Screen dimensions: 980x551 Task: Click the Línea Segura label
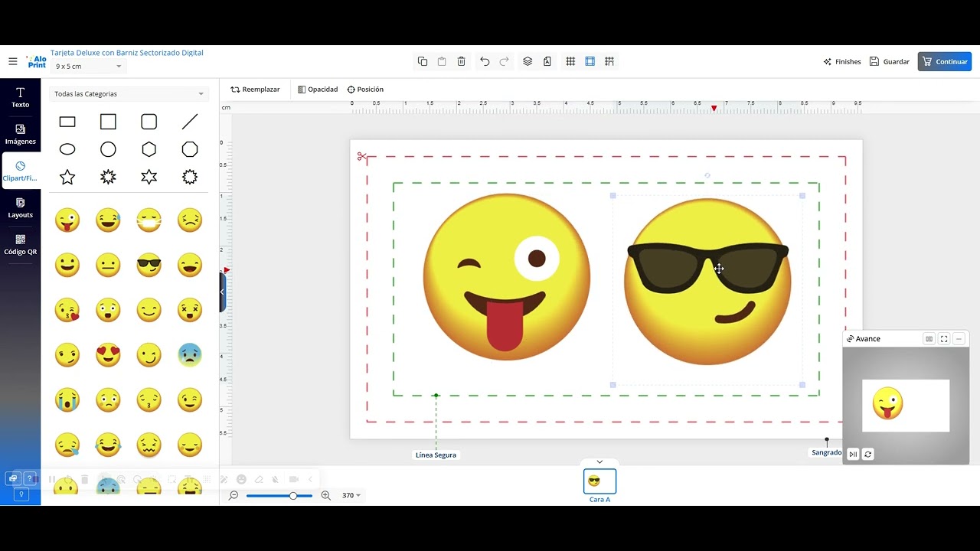tap(436, 455)
